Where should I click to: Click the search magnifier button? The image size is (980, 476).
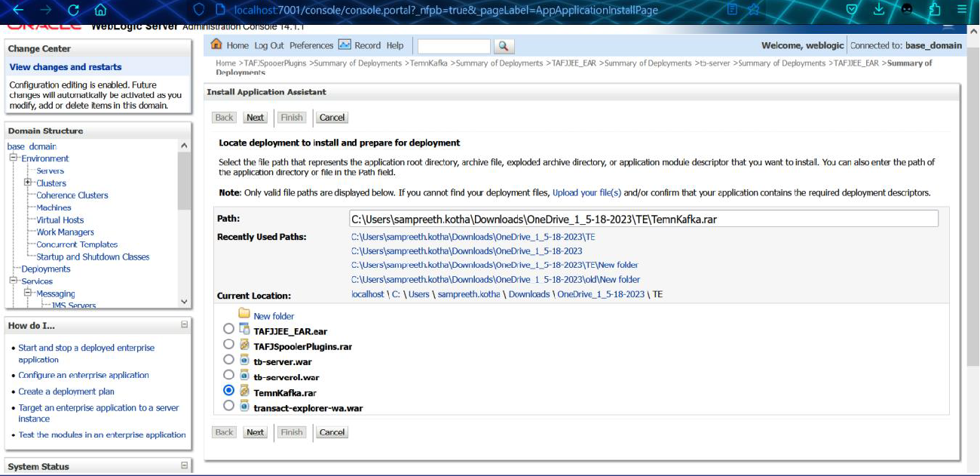tap(504, 47)
